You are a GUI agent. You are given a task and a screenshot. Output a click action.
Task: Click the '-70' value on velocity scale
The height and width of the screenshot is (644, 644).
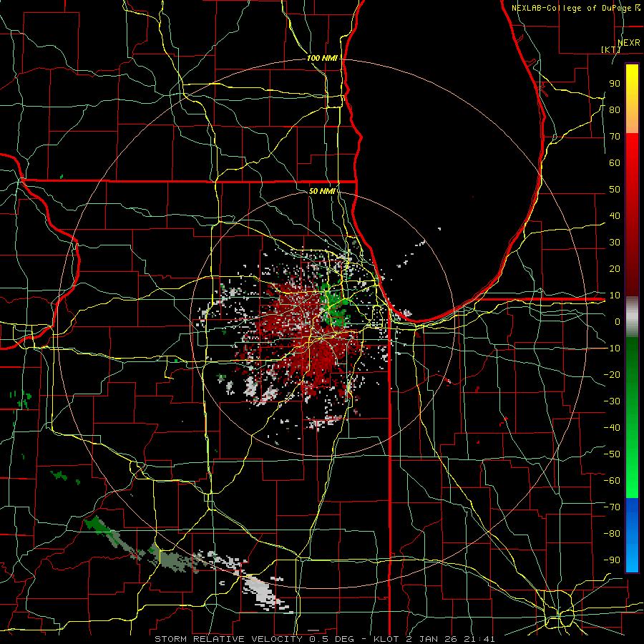612,507
